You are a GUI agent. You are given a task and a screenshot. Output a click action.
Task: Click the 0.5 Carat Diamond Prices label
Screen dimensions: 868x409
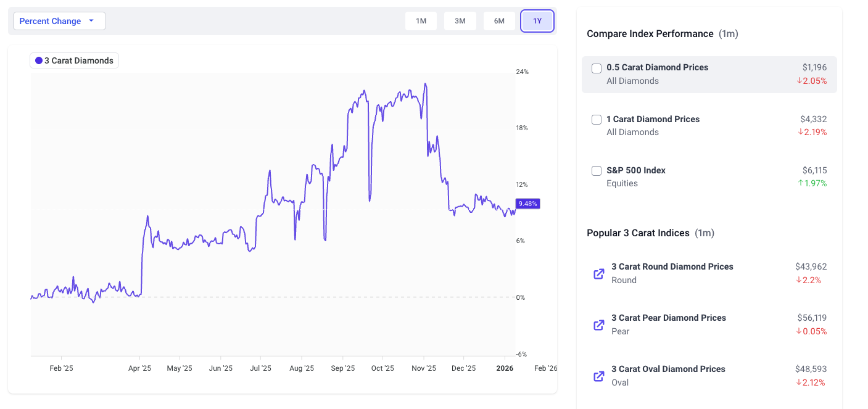click(658, 67)
